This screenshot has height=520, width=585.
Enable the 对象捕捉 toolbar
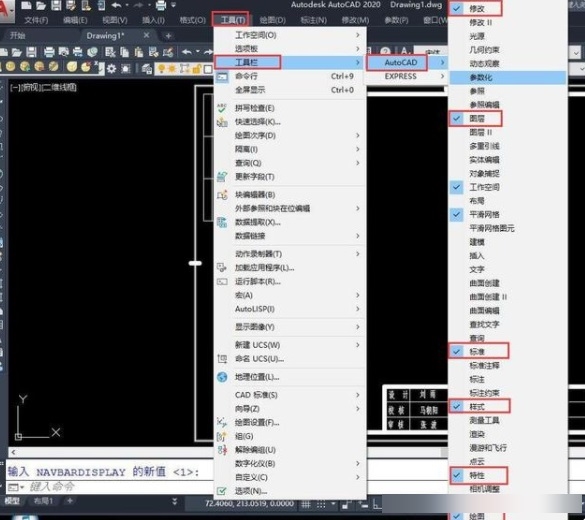[x=508, y=173]
